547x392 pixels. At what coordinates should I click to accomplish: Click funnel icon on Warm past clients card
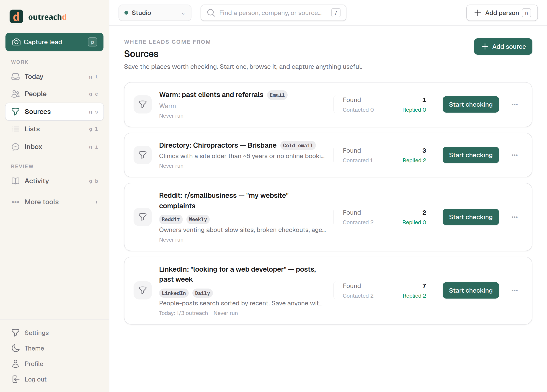pos(142,104)
